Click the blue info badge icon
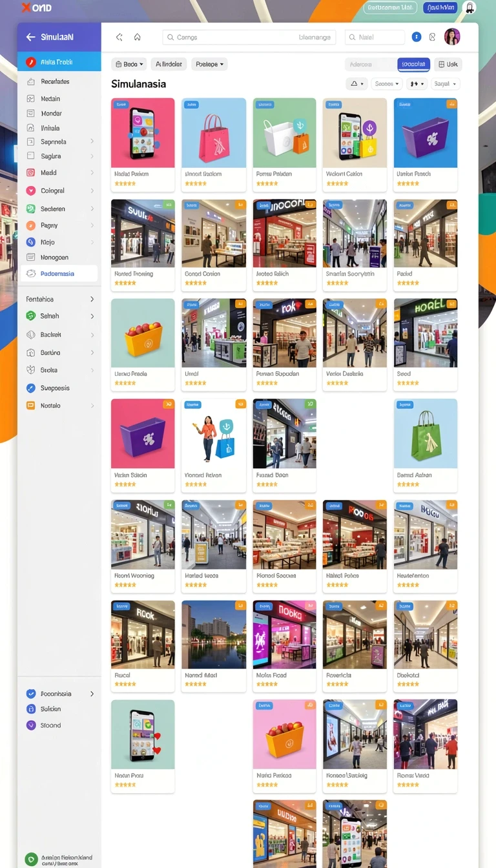Viewport: 496px width, 868px height. coord(417,37)
